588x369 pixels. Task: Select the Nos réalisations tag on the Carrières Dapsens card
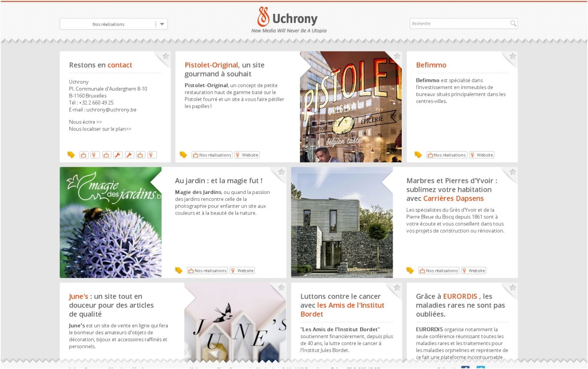pyautogui.click(x=439, y=271)
